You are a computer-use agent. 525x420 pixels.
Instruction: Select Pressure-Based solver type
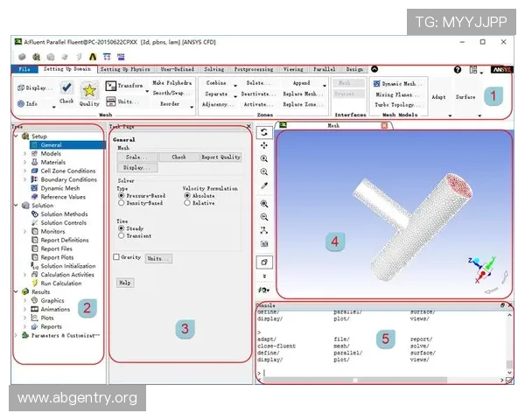122,195
